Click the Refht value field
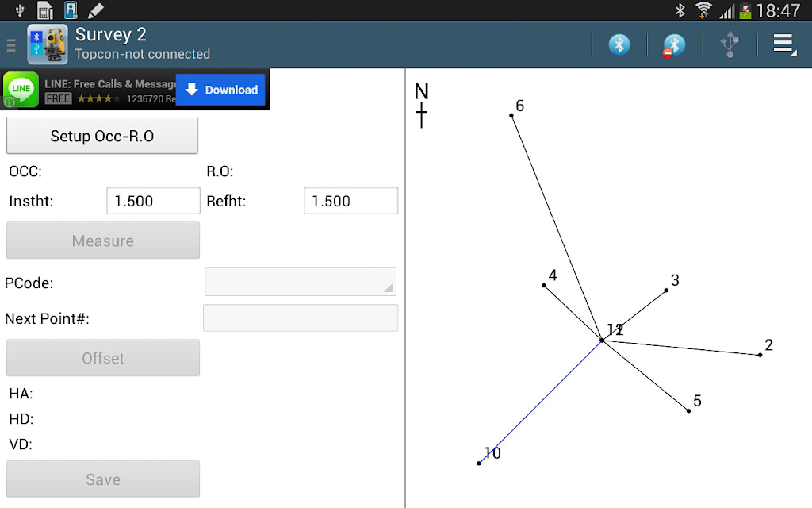Viewport: 812px width, 508px height. [350, 201]
